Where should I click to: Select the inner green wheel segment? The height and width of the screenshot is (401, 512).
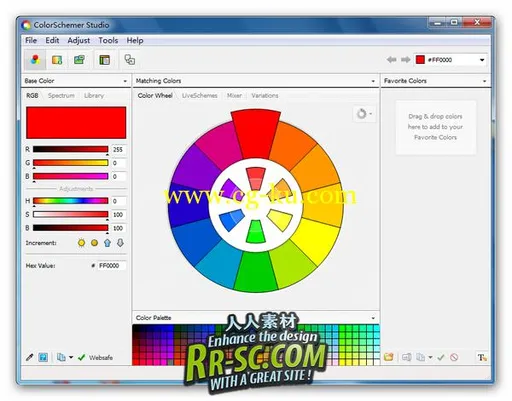pyautogui.click(x=256, y=231)
